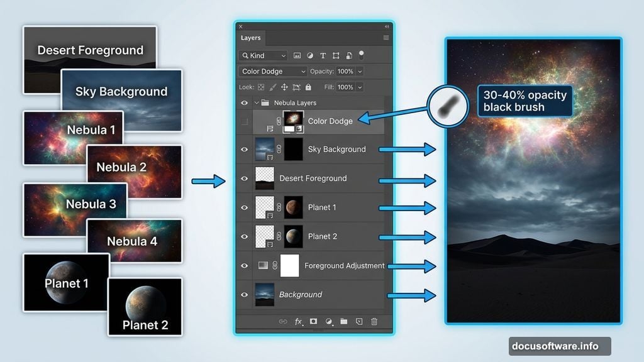Click the Add Layer Mask icon
Screen dimensions: 644x362
(314, 322)
